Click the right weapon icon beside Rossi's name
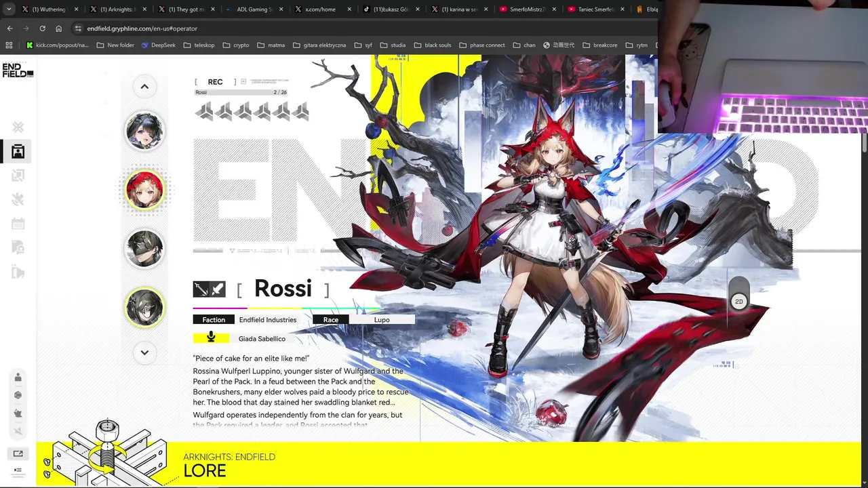 coord(218,289)
